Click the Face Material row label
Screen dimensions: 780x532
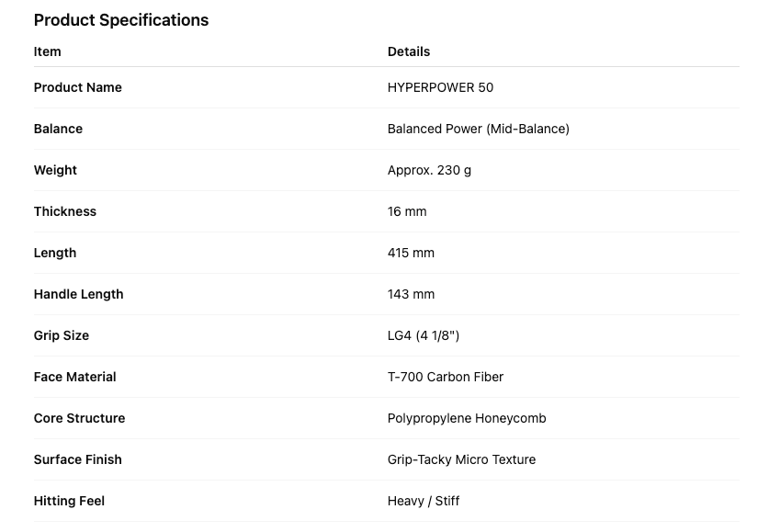pyautogui.click(x=75, y=377)
